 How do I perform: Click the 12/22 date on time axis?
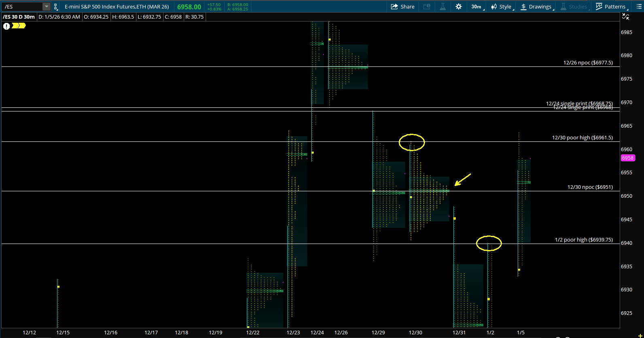point(253,333)
